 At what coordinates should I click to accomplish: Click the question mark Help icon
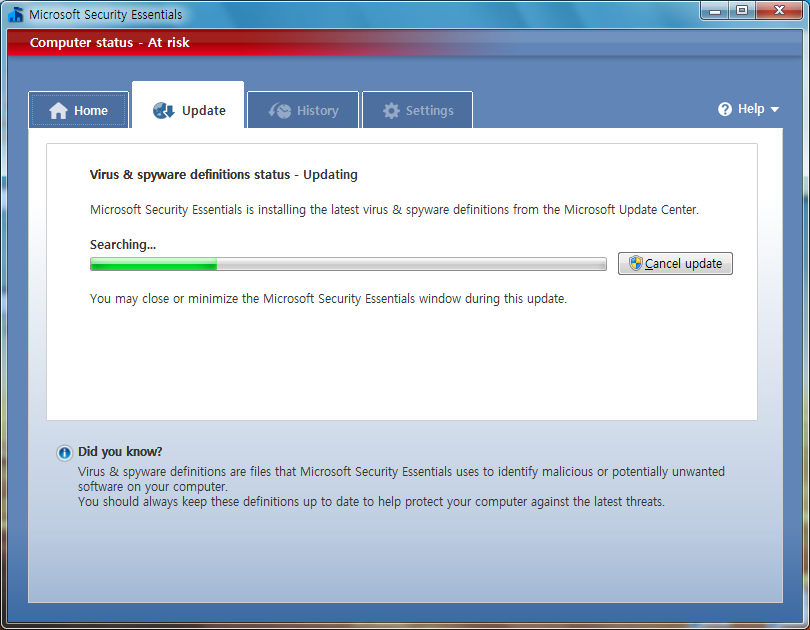[725, 109]
